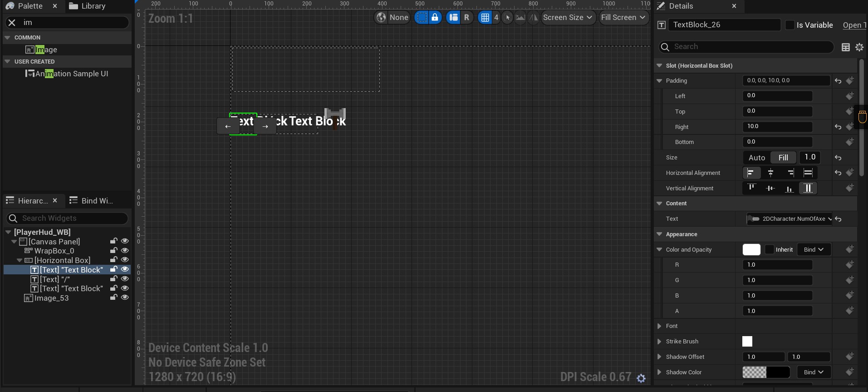
Task: Open the Strike Brush white color swatch
Action: pos(747,342)
